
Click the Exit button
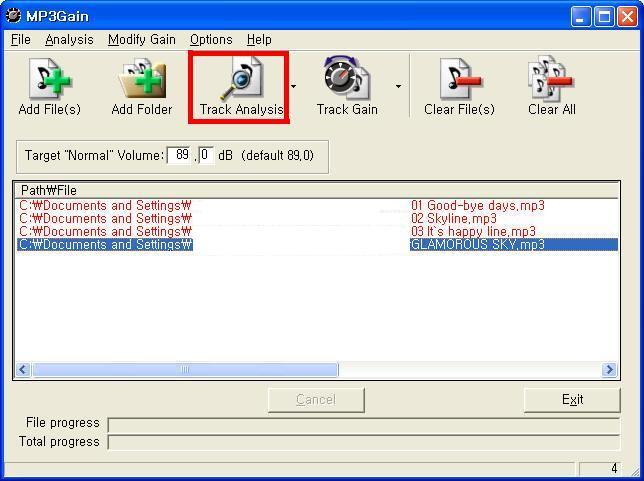(572, 400)
